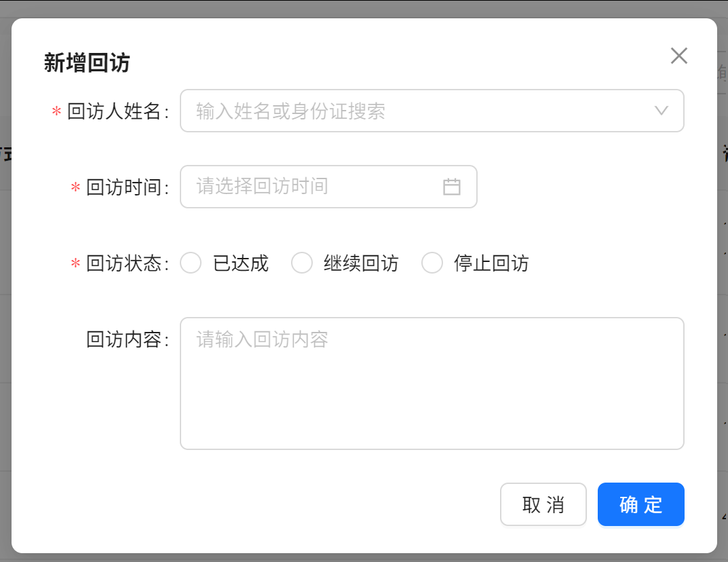Select the 停止回访 radio button circle
Screen dimensions: 728x562
coord(432,263)
